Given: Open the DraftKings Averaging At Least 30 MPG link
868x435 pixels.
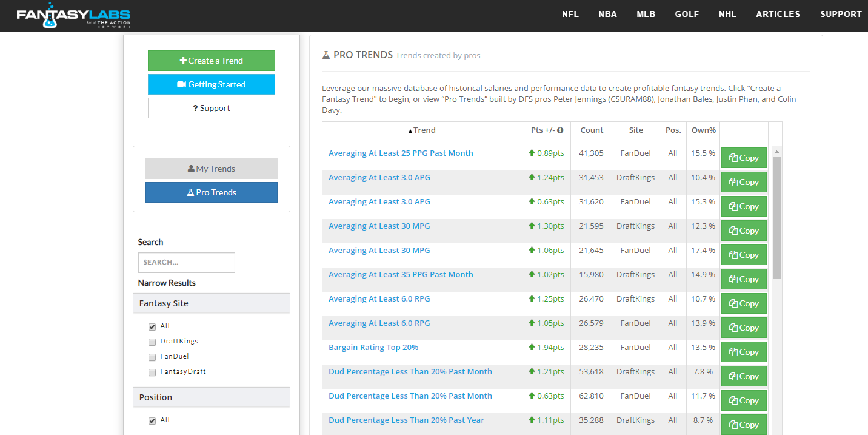Looking at the screenshot, I should (379, 226).
